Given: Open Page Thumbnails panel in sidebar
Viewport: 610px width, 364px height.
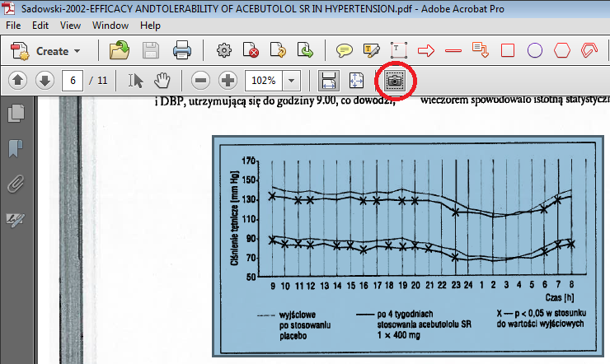Looking at the screenshot, I should [x=15, y=114].
